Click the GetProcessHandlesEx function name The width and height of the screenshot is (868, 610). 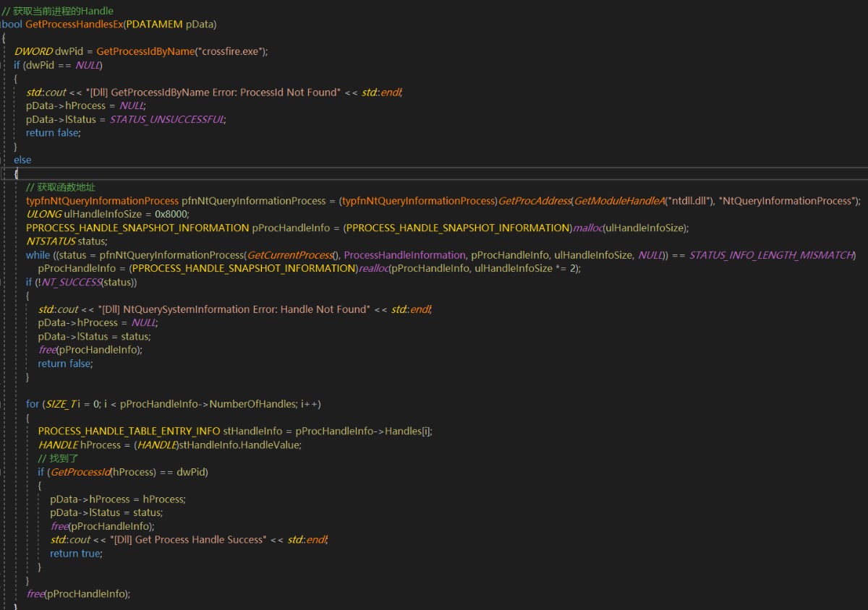pyautogui.click(x=74, y=25)
